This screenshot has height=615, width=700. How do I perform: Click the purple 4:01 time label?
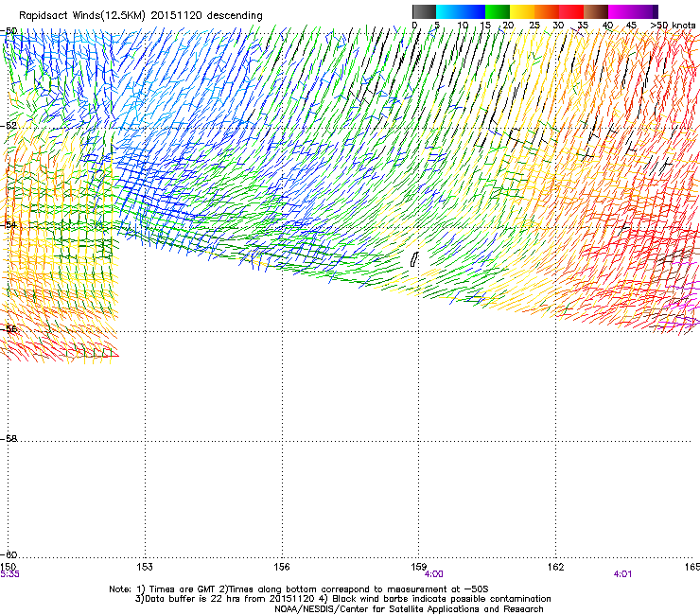tap(622, 574)
